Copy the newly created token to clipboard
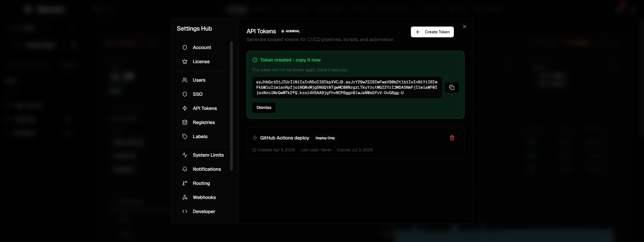Screen dimensions: 644x242 click(452, 87)
